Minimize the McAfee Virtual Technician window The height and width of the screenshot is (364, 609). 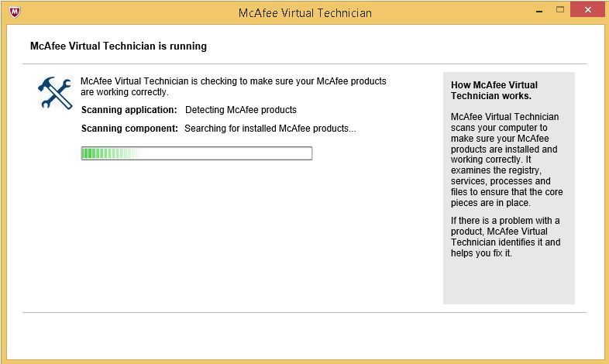pyautogui.click(x=539, y=11)
